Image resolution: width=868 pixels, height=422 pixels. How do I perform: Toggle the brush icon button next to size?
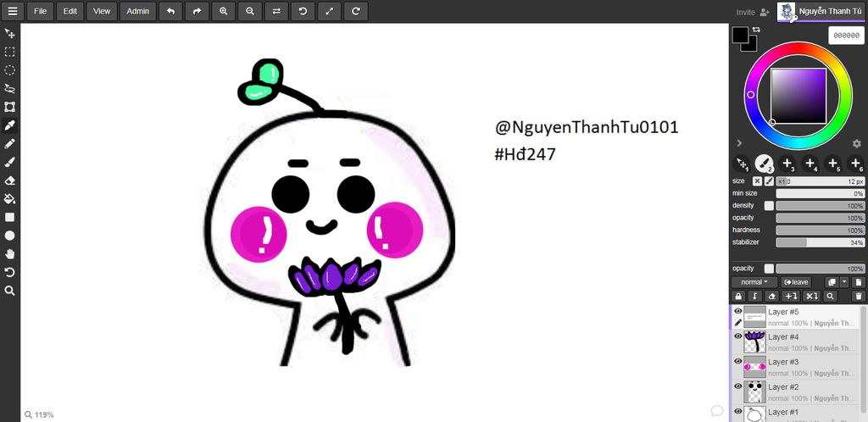pos(769,180)
